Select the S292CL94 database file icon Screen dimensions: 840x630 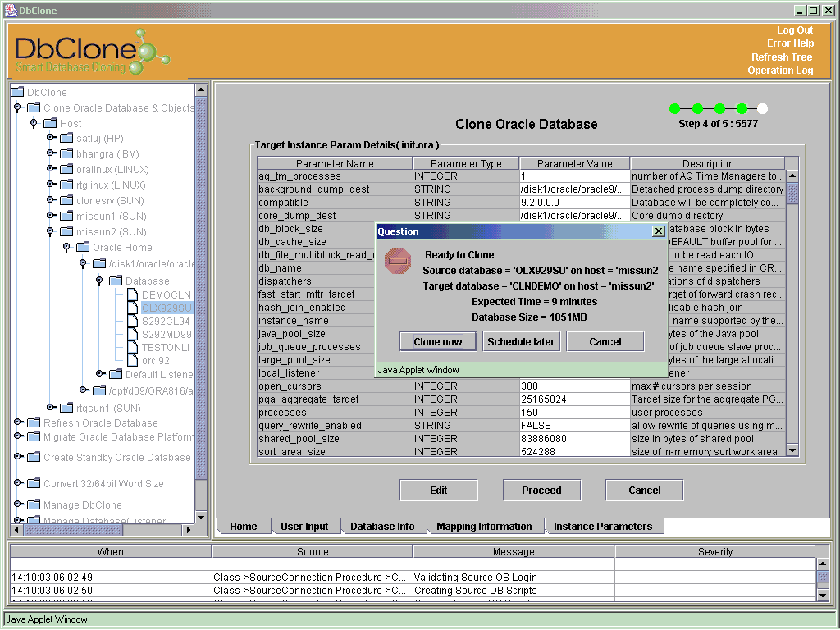tap(132, 321)
